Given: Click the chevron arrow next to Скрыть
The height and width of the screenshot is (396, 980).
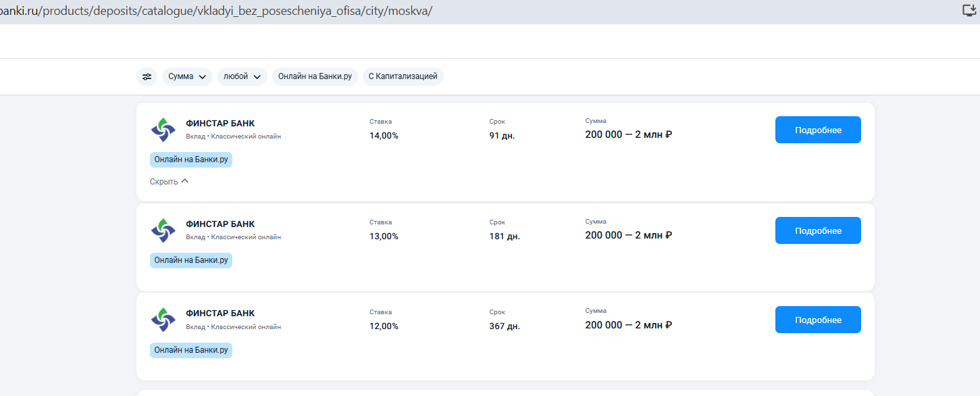Looking at the screenshot, I should (185, 181).
